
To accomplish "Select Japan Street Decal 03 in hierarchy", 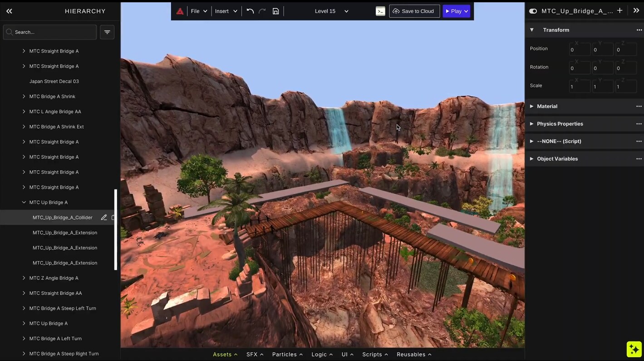I will tap(54, 81).
